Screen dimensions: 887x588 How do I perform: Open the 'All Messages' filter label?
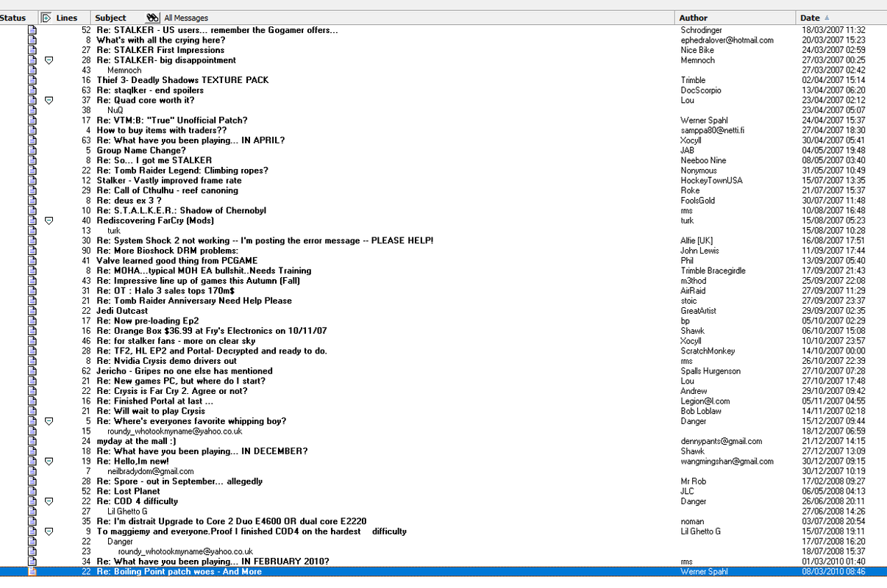pyautogui.click(x=186, y=18)
